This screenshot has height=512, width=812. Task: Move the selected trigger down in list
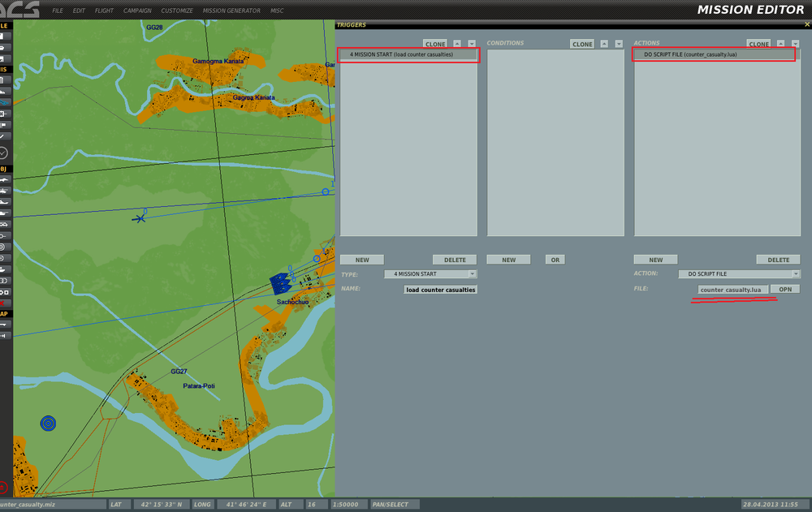pos(472,44)
